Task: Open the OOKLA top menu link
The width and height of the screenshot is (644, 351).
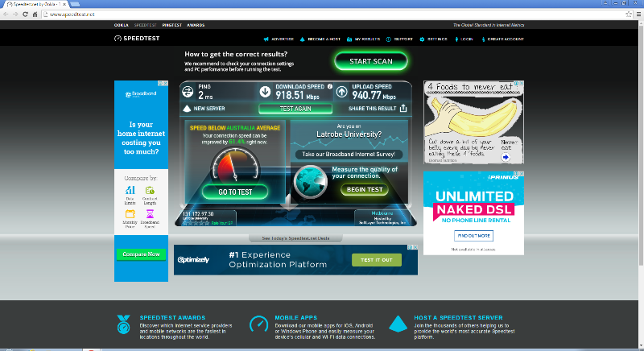Action: (x=122, y=25)
